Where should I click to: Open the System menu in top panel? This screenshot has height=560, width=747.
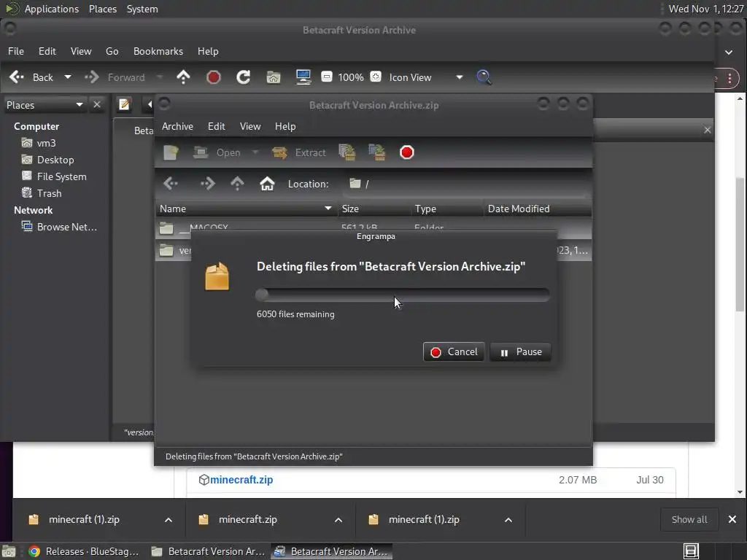(x=142, y=9)
